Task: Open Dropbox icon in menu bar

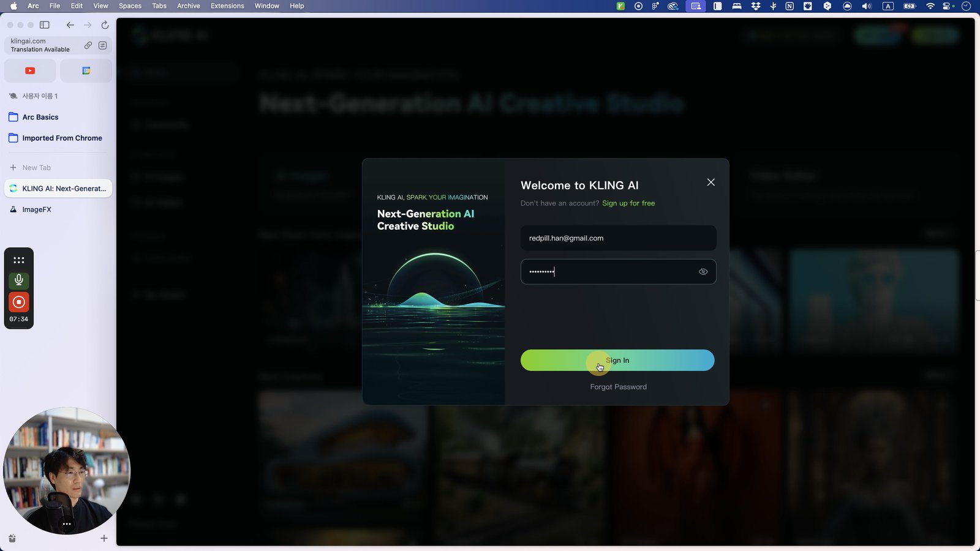Action: pos(756,6)
